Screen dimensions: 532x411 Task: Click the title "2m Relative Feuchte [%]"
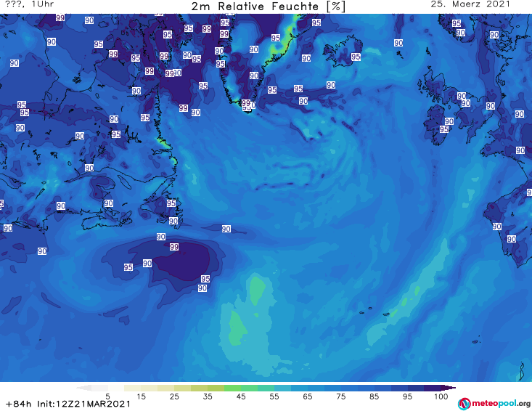click(268, 7)
